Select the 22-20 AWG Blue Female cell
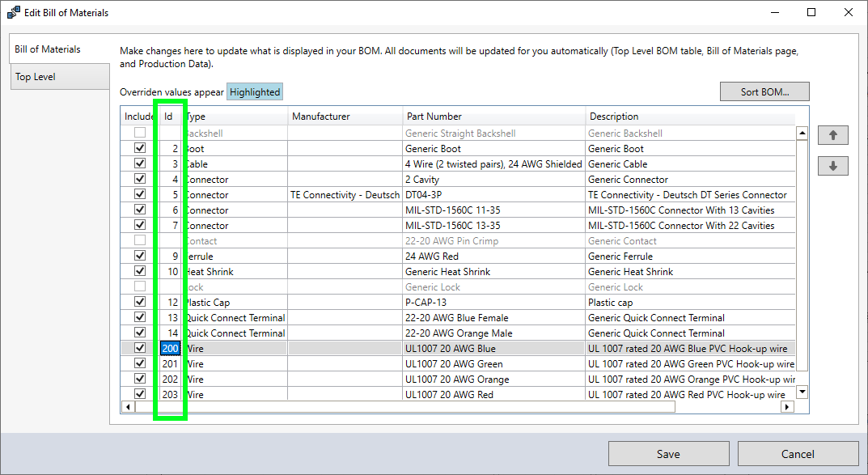Image resolution: width=868 pixels, height=475 pixels. pyautogui.click(x=493, y=318)
